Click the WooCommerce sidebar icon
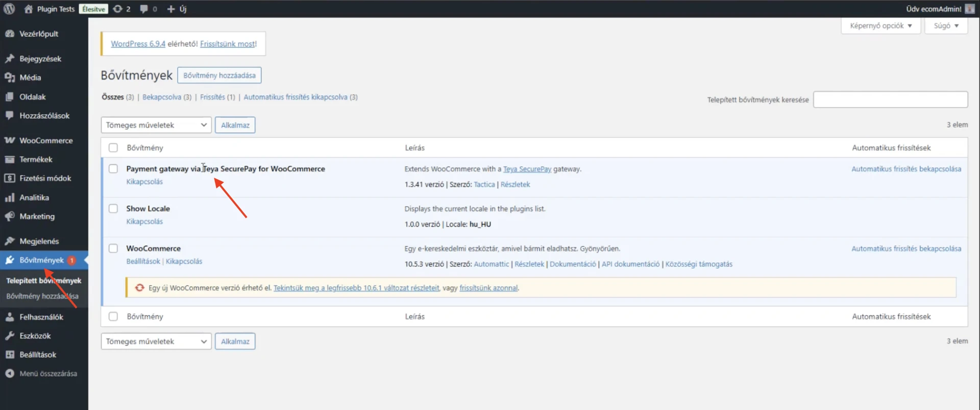Screen dimensions: 980x410 point(10,140)
